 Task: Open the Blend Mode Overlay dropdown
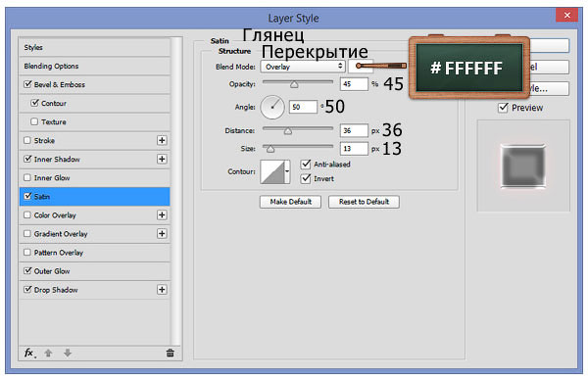(x=303, y=67)
